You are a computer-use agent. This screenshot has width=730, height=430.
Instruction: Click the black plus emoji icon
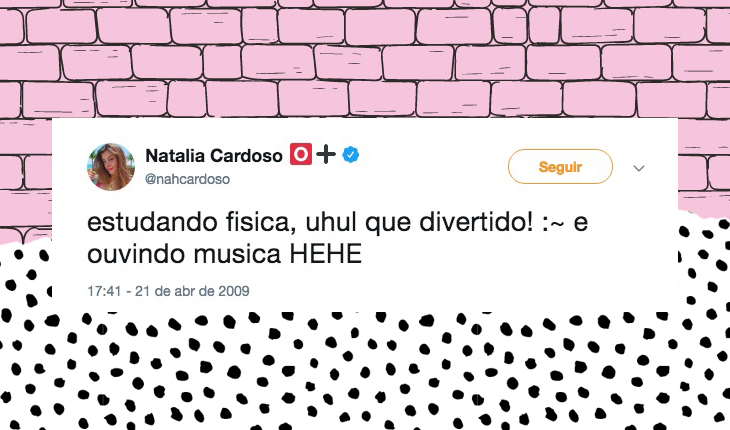tap(326, 155)
